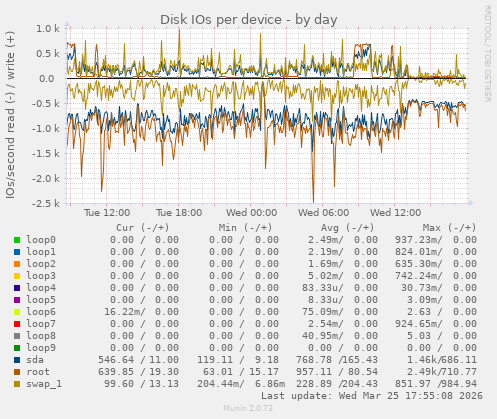
Task: Click the swap_1 max value '851.97 /984.94'
Action: (x=436, y=384)
